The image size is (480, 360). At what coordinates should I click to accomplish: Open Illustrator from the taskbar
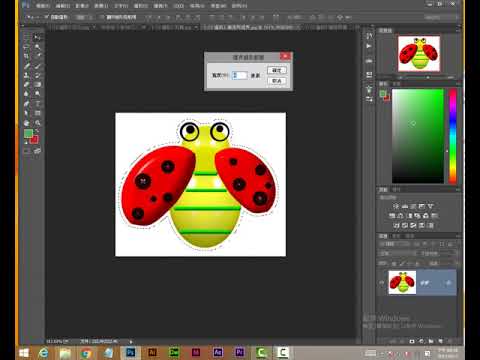click(152, 352)
